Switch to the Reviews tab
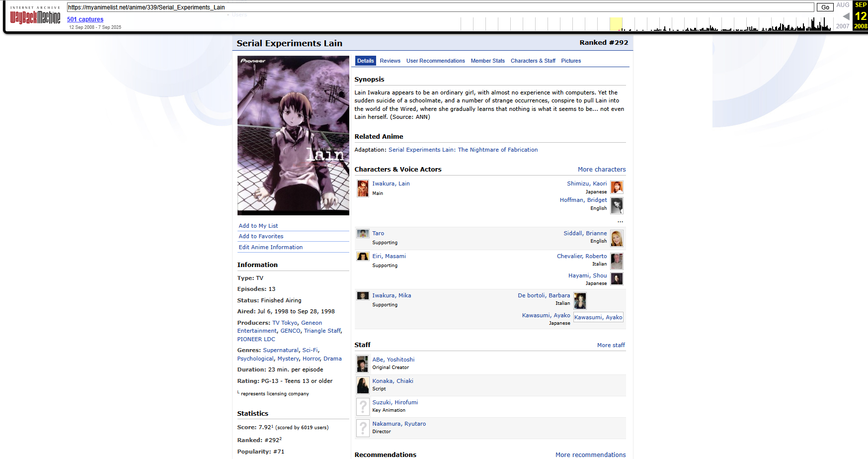The image size is (868, 459). [390, 61]
